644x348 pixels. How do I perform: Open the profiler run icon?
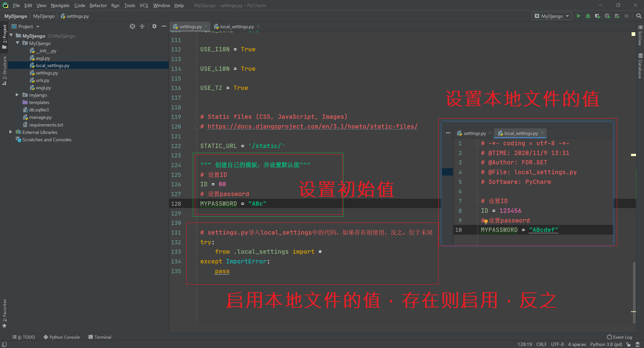point(607,16)
